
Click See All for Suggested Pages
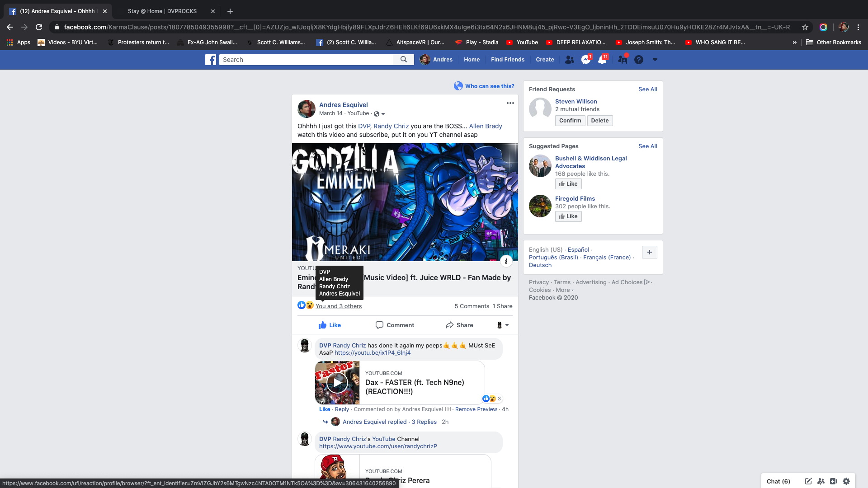click(x=648, y=146)
